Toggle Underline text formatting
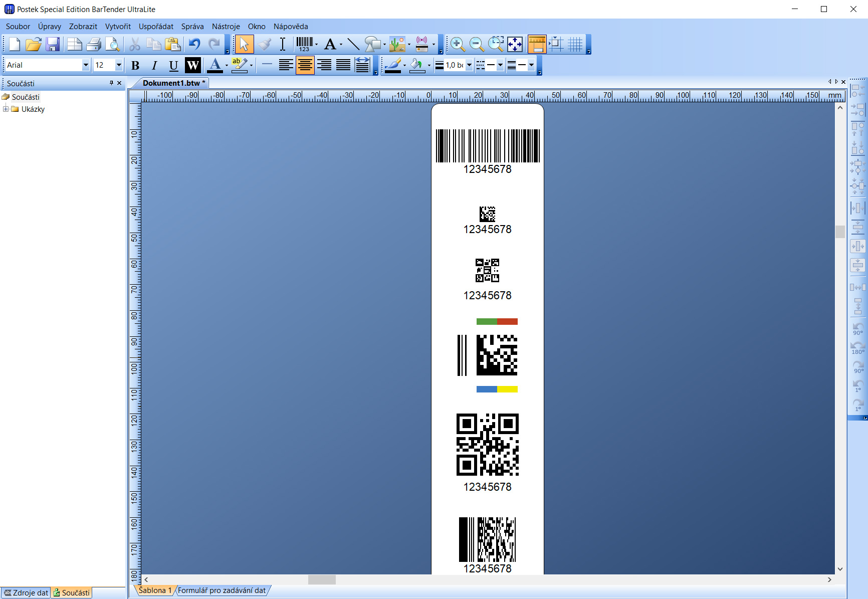Image resolution: width=868 pixels, height=599 pixels. (x=173, y=65)
